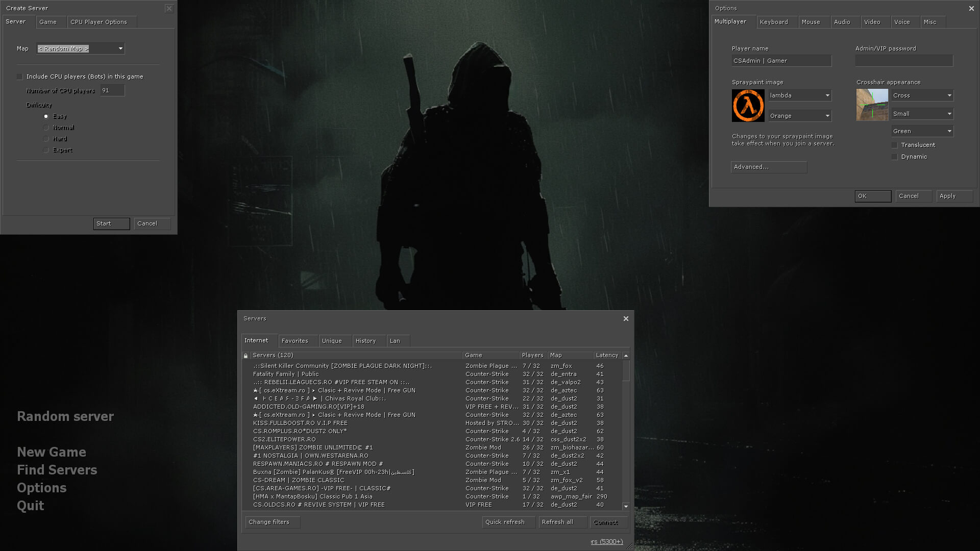This screenshot has height=551, width=980.
Task: Sort servers by Map column header
Action: (x=571, y=356)
